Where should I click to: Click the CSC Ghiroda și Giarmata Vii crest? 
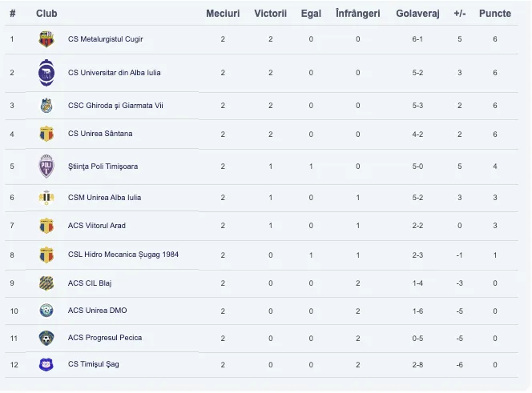coord(46,106)
